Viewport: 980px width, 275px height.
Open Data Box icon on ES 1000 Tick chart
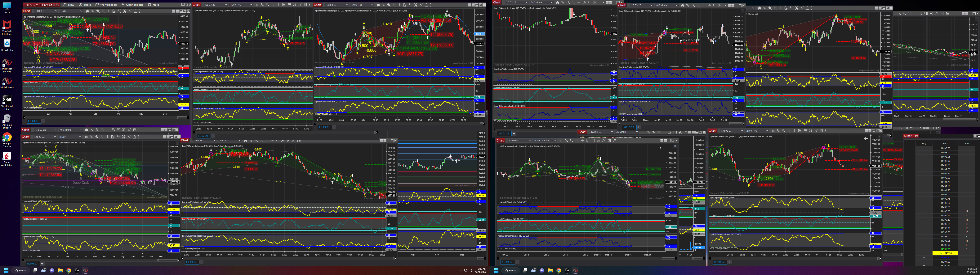(x=284, y=5)
